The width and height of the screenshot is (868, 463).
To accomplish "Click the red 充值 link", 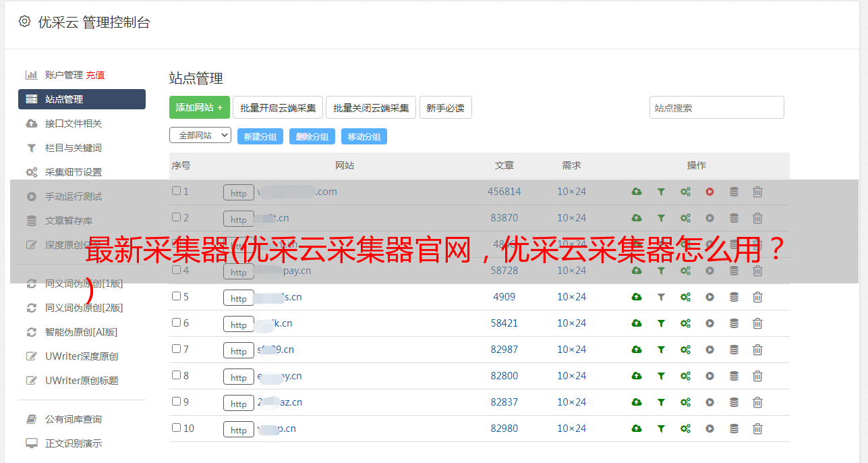I will click(95, 75).
